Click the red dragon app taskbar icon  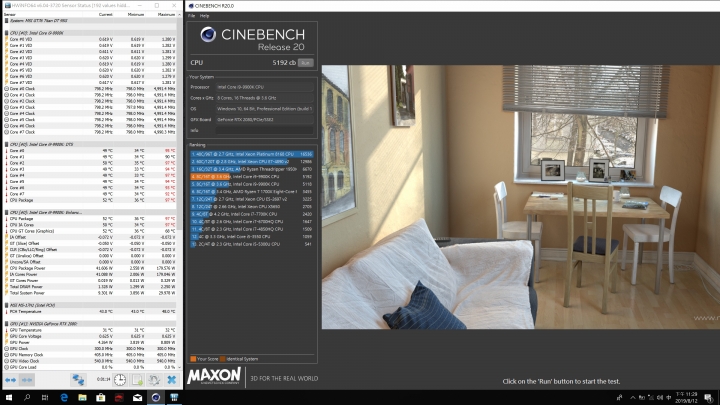pyautogui.click(x=119, y=398)
